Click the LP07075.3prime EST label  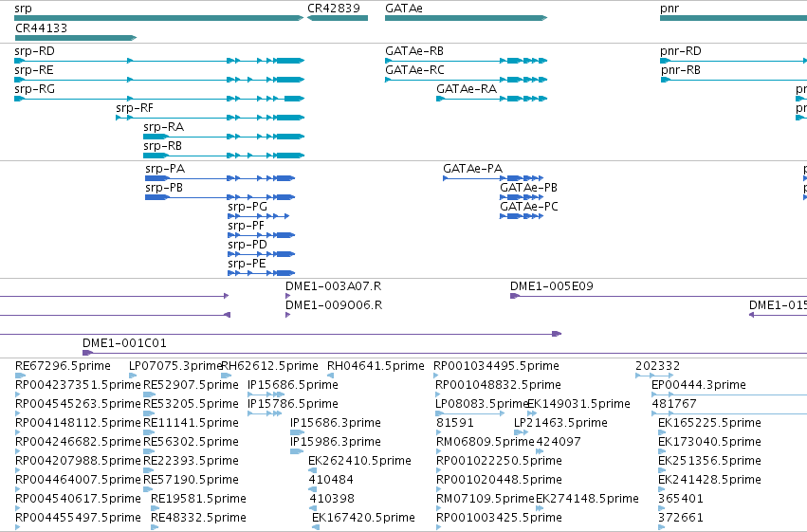point(175,366)
